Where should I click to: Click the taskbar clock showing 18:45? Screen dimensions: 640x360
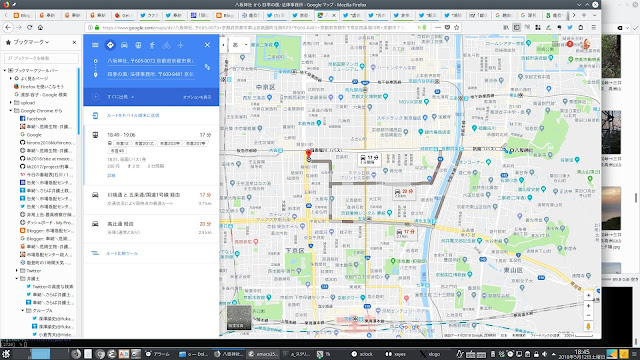[x=582, y=354]
